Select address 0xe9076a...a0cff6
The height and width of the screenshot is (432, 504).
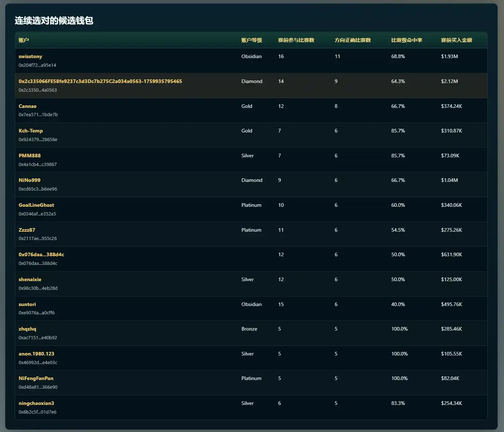tap(36, 313)
